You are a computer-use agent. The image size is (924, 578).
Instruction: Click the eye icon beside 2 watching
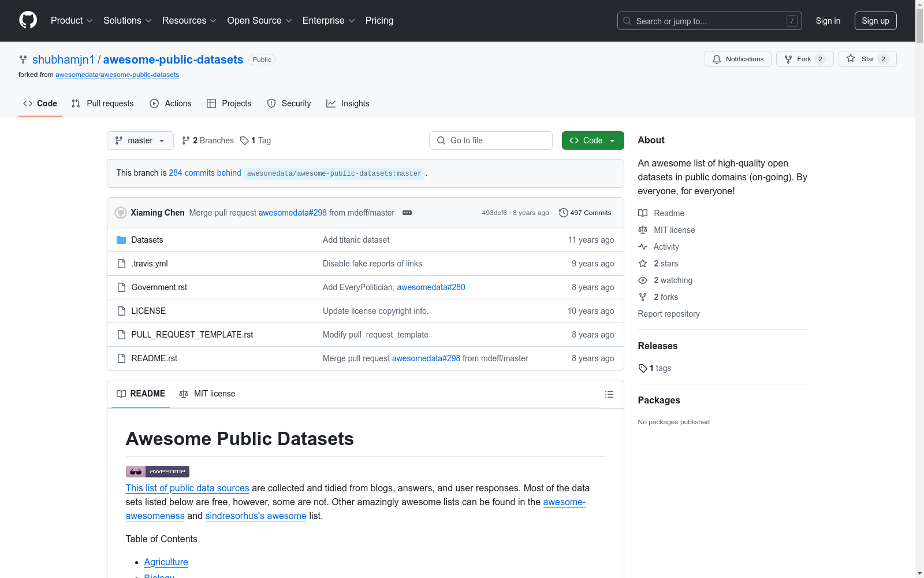(643, 280)
